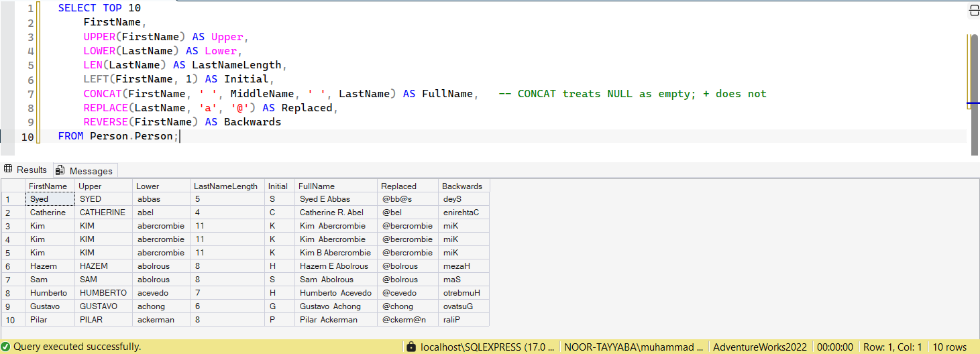The height and width of the screenshot is (354, 980).
Task: Click the deyS cell in Backwards column
Action: tap(464, 199)
